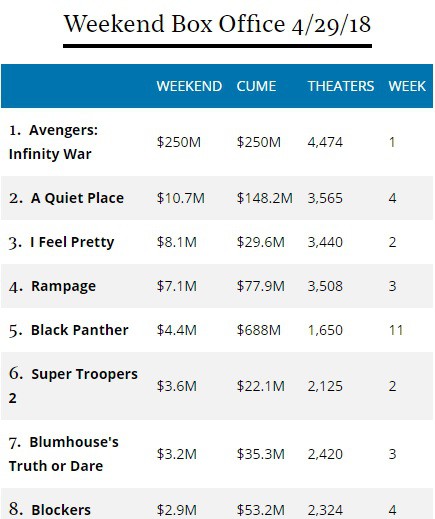Image resolution: width=435 pixels, height=519 pixels.
Task: Click the Weekend Box Office 4/29/18 heading
Action: click(x=217, y=24)
